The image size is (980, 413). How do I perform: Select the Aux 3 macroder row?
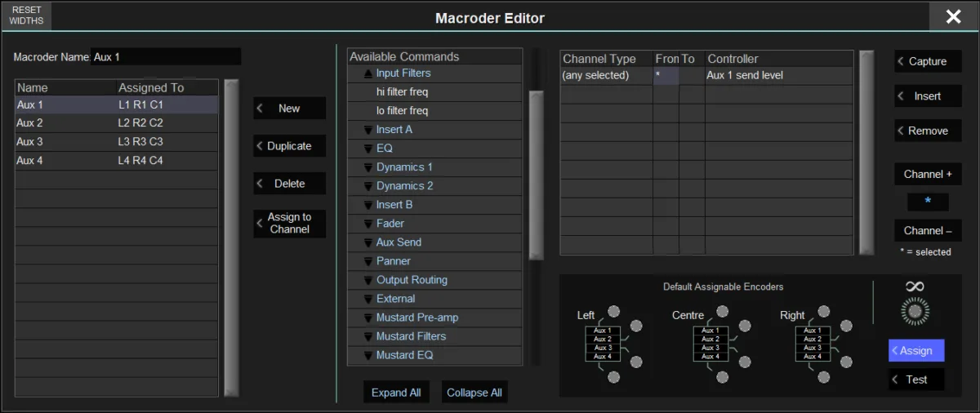tap(117, 142)
